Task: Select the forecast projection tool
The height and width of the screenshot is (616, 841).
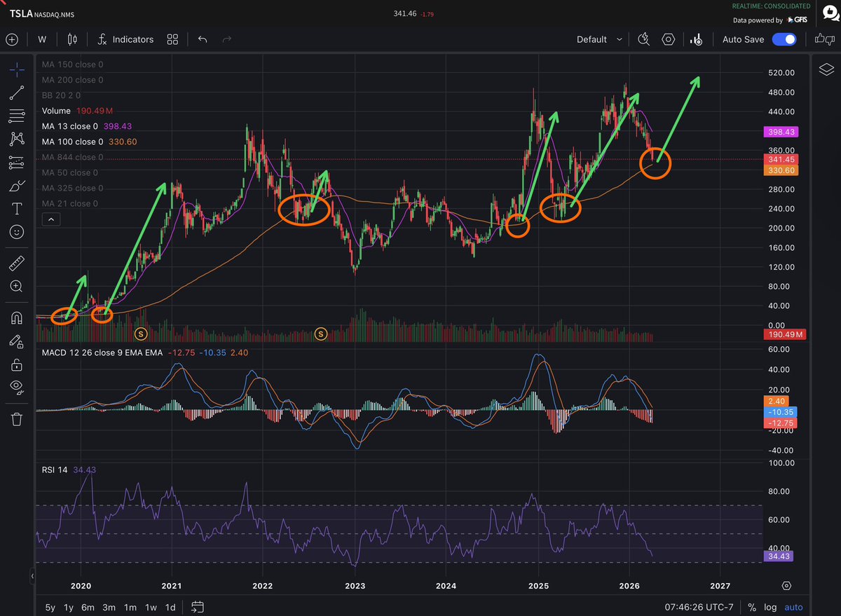Action: 18,163
